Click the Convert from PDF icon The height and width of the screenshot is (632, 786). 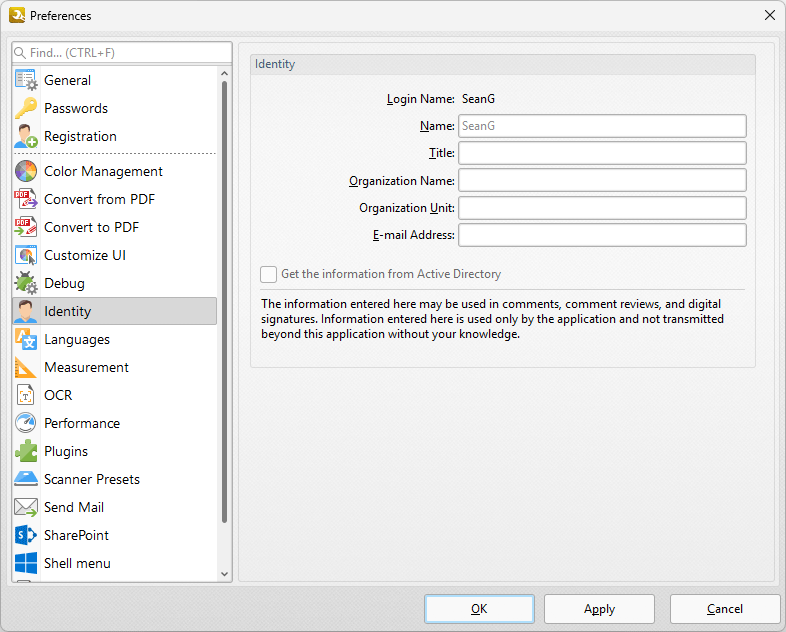point(26,199)
